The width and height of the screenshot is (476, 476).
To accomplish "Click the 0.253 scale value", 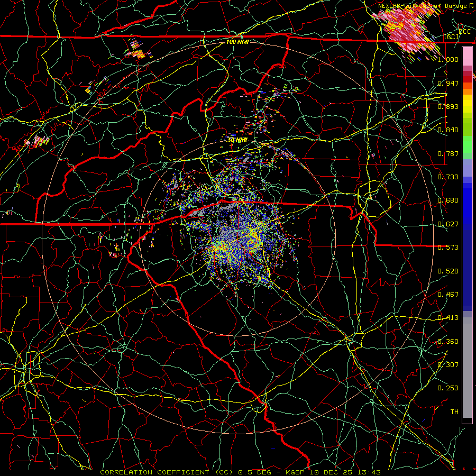I will [x=448, y=388].
